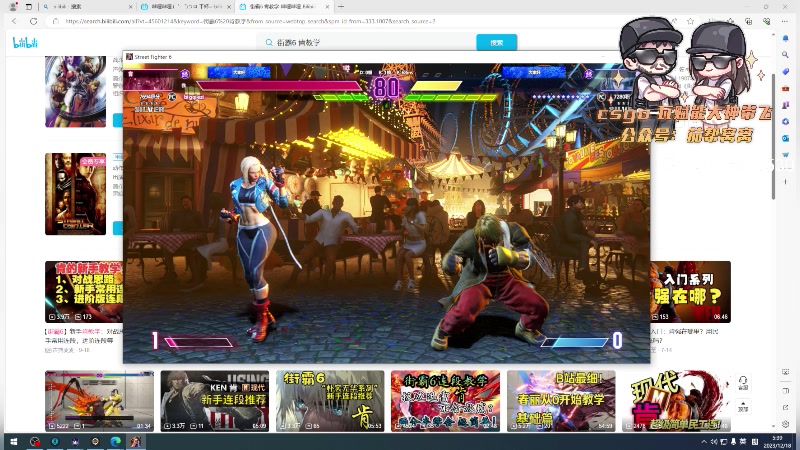The width and height of the screenshot is (800, 450).
Task: Open the browser profile avatar icon
Action: [13, 7]
